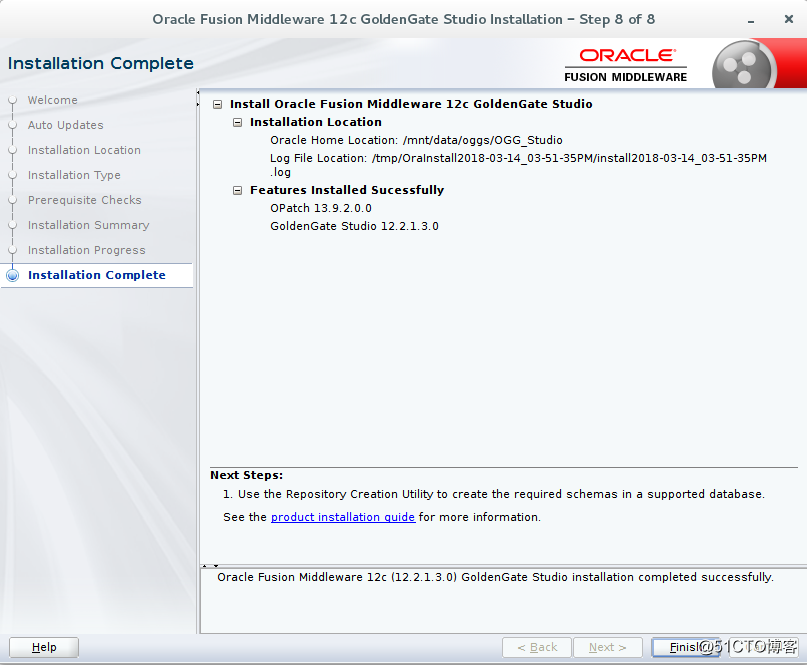807x665 pixels.
Task: Open Installation Summary step
Action: pos(89,225)
